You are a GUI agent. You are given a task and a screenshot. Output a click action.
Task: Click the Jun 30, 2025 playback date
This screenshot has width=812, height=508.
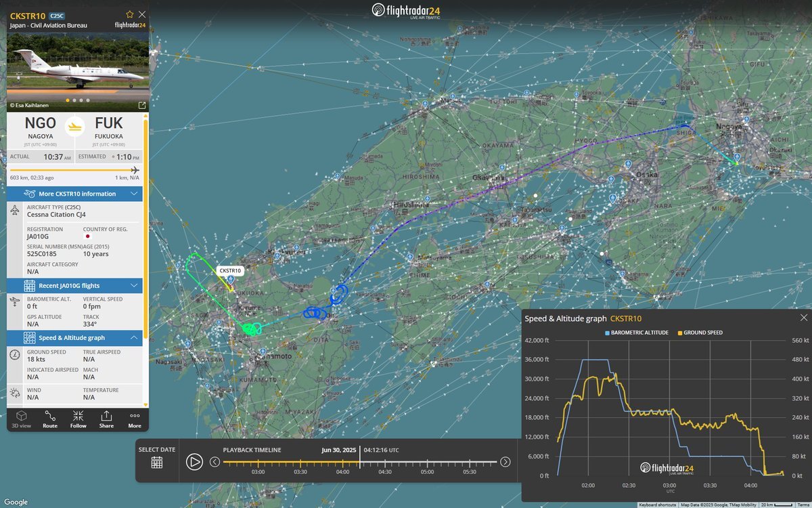[x=340, y=449]
